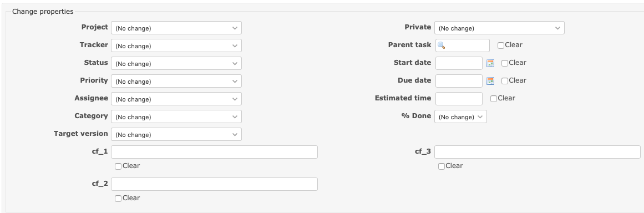This screenshot has width=644, height=213.
Task: Toggle the Clear checkbox for Estimated time
Action: (494, 99)
